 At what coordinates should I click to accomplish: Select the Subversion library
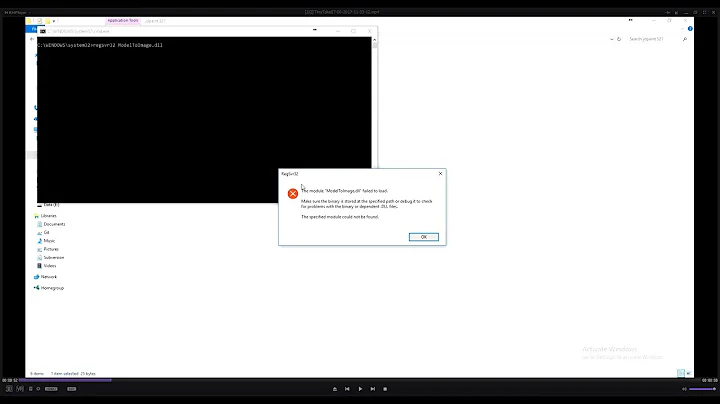54,257
